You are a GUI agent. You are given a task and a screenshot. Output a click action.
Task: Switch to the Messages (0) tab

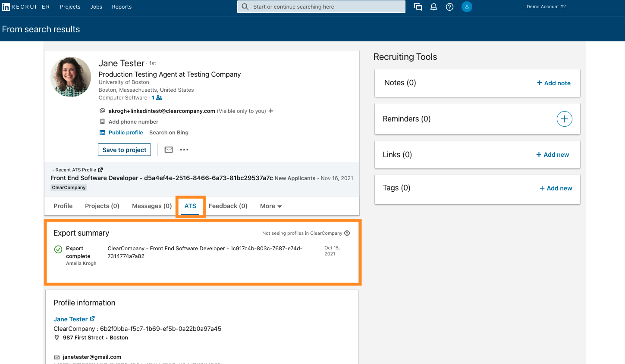[152, 206]
